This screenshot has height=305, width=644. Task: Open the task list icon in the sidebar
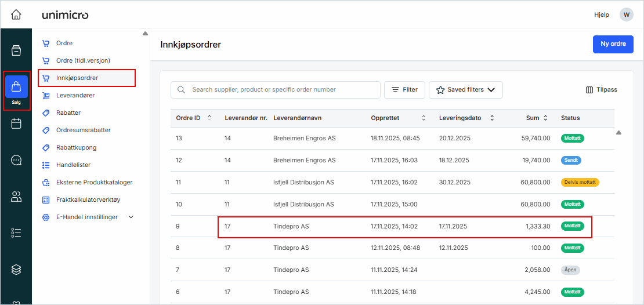point(16,233)
